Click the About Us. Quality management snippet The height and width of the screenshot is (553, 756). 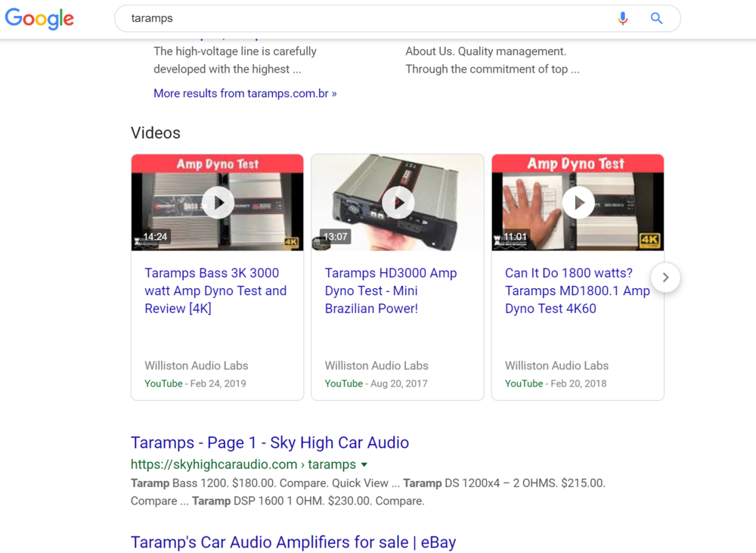click(492, 61)
